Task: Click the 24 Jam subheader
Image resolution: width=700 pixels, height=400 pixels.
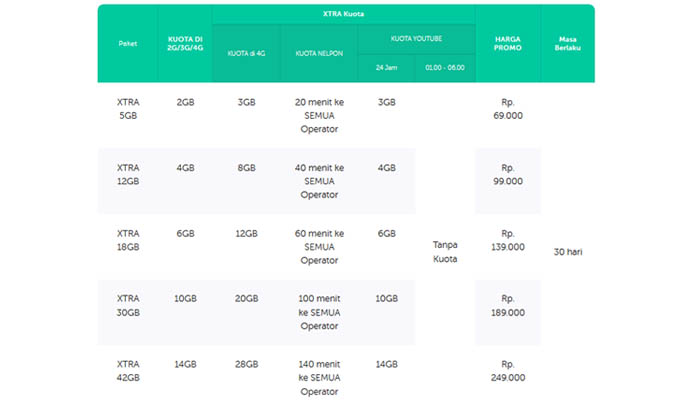Action: 386,68
